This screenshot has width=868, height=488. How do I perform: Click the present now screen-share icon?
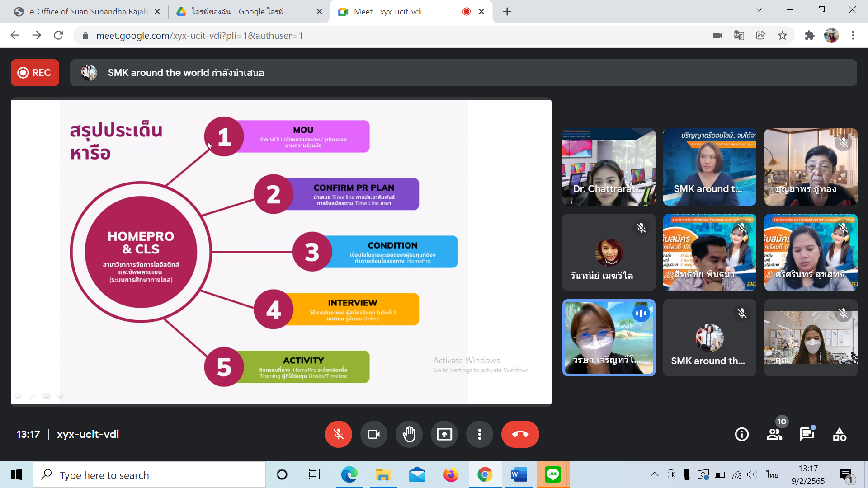click(444, 434)
